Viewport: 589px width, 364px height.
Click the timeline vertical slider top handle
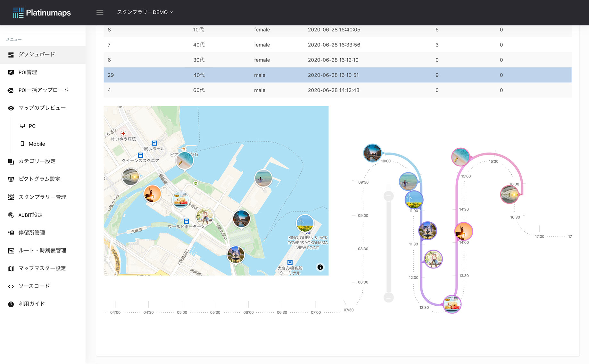tap(388, 196)
